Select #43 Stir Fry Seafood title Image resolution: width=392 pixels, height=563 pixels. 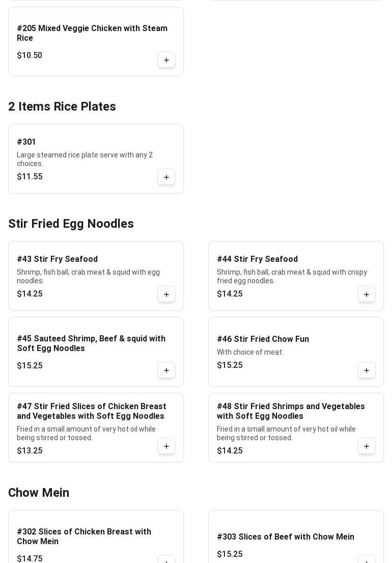coord(57,259)
